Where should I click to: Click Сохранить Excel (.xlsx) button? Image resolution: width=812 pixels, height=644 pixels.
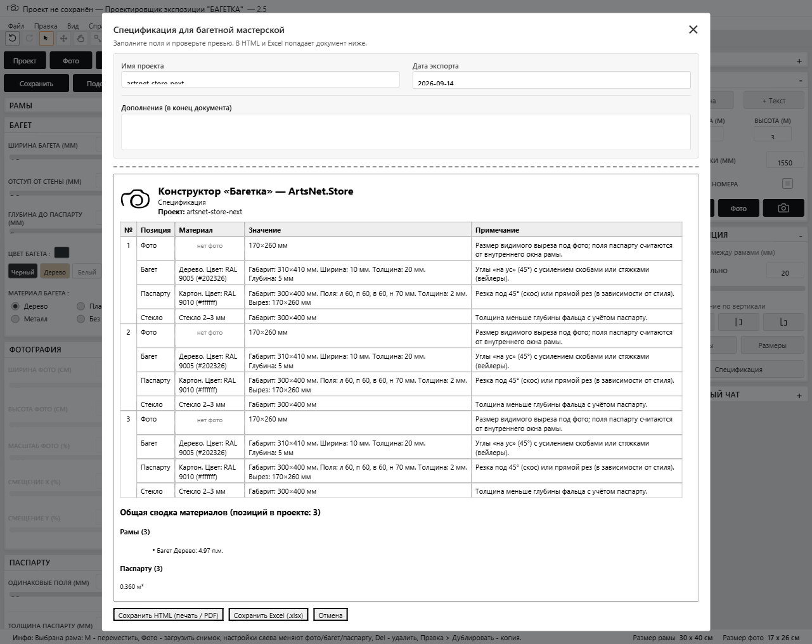(269, 615)
